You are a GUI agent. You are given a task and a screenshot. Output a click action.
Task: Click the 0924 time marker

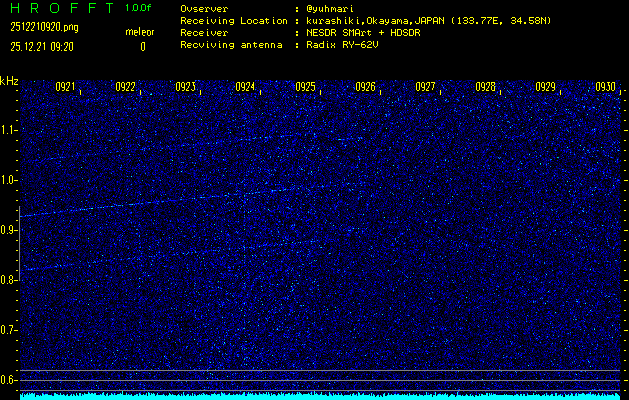click(245, 87)
